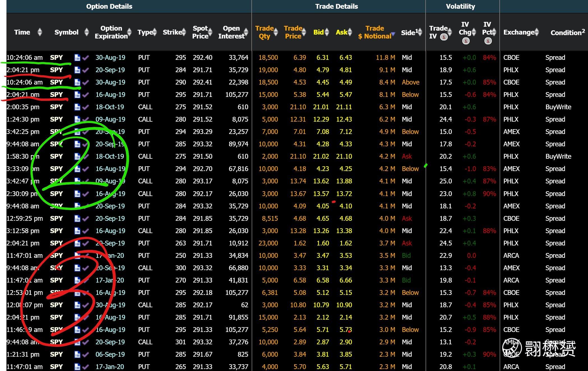This screenshot has height=371, width=588.
Task: Click document icon in 2:00:35 pm BuyWrite row
Action: (x=77, y=107)
